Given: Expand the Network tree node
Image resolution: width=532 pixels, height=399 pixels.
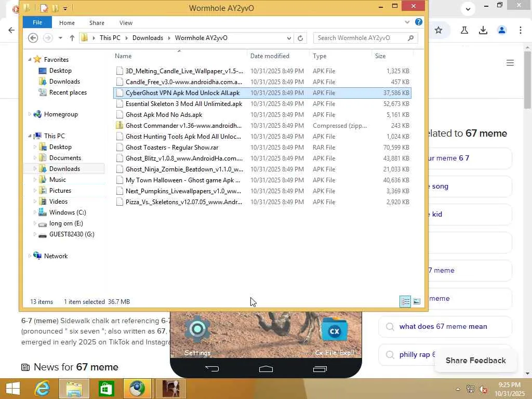Looking at the screenshot, I should (30, 256).
